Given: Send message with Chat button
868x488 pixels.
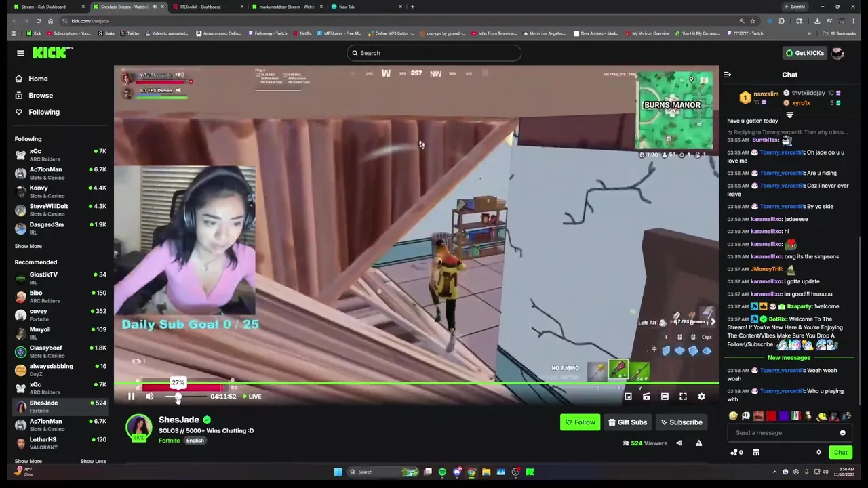Looking at the screenshot, I should [x=840, y=453].
